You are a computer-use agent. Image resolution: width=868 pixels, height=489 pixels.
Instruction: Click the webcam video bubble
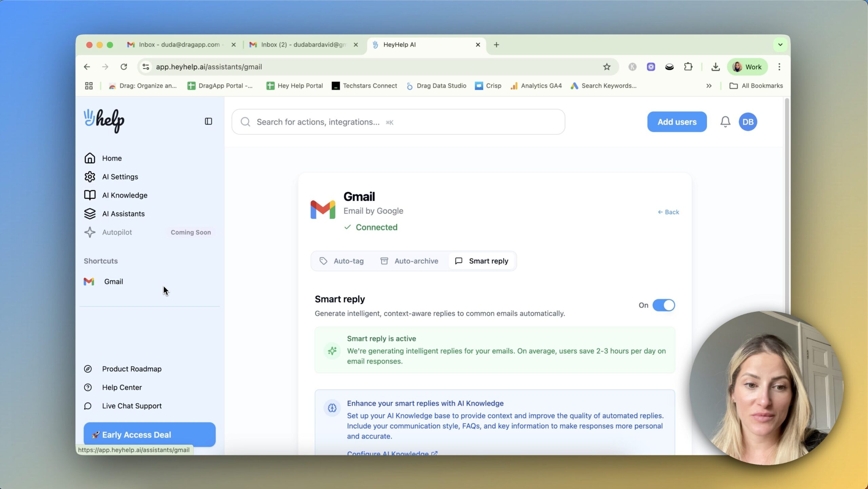point(766,388)
